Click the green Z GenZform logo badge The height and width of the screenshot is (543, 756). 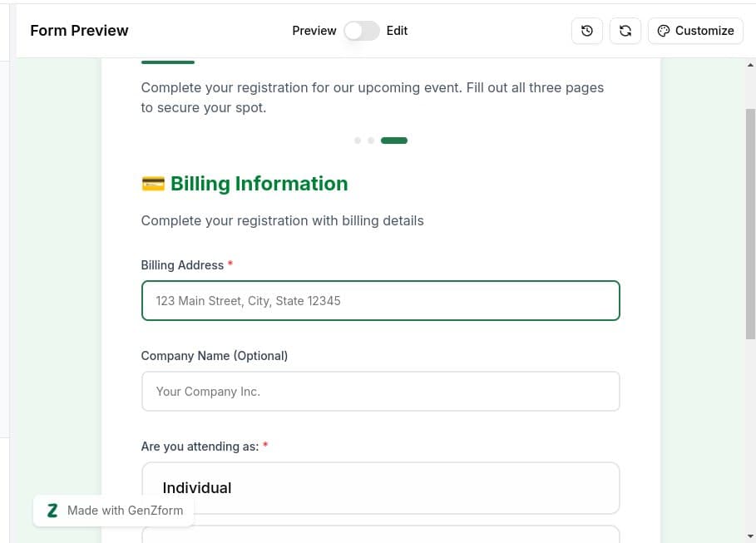(52, 510)
